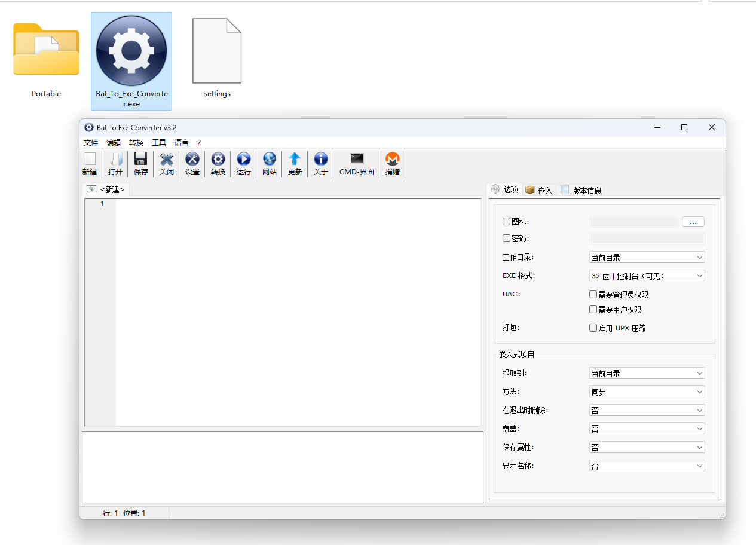The width and height of the screenshot is (756, 545).
Task: Switch to the 嵌入 tab
Action: [539, 190]
